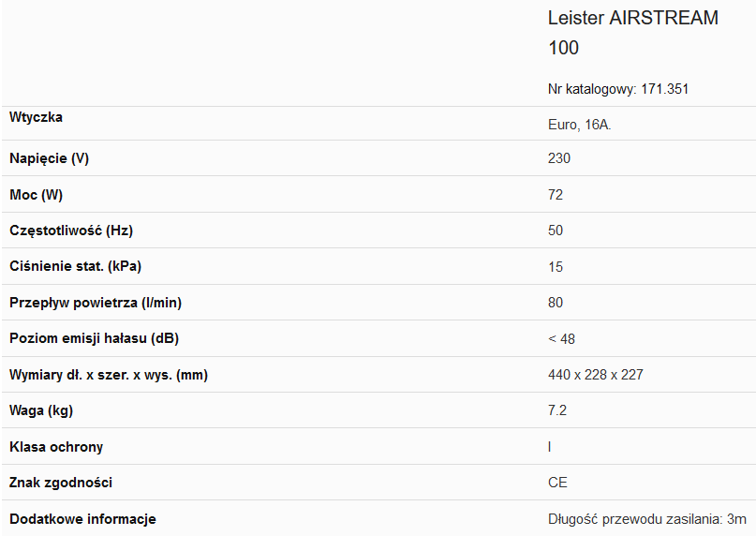The image size is (756, 536).
Task: Click the Poziom emisji hałasu (dB) label
Action: click(94, 338)
